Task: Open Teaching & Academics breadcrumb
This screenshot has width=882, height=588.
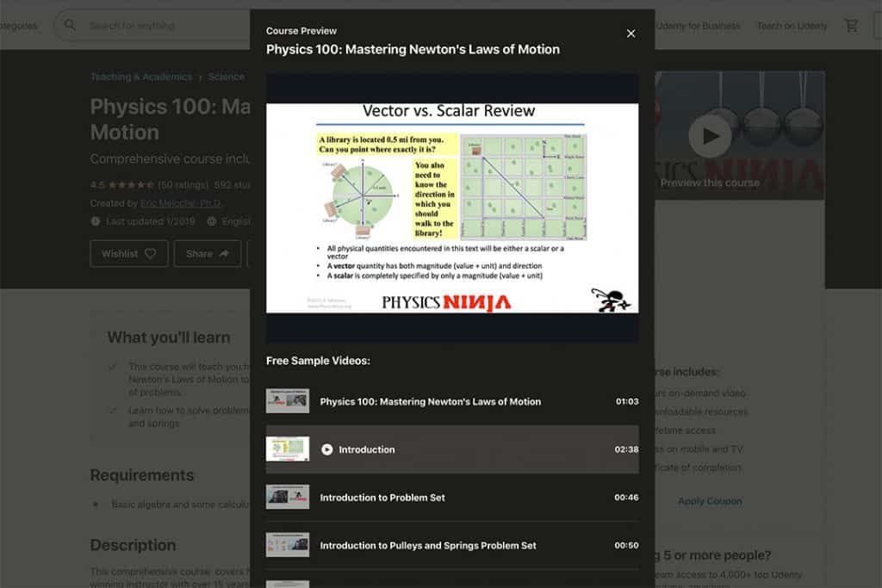Action: [x=141, y=77]
